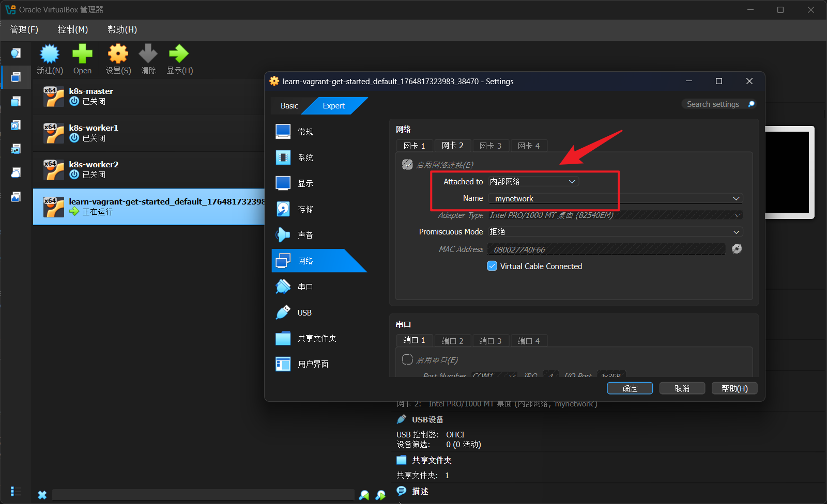This screenshot has height=504, width=827.
Task: Regenerate MAC address with refresh icon
Action: 737,249
